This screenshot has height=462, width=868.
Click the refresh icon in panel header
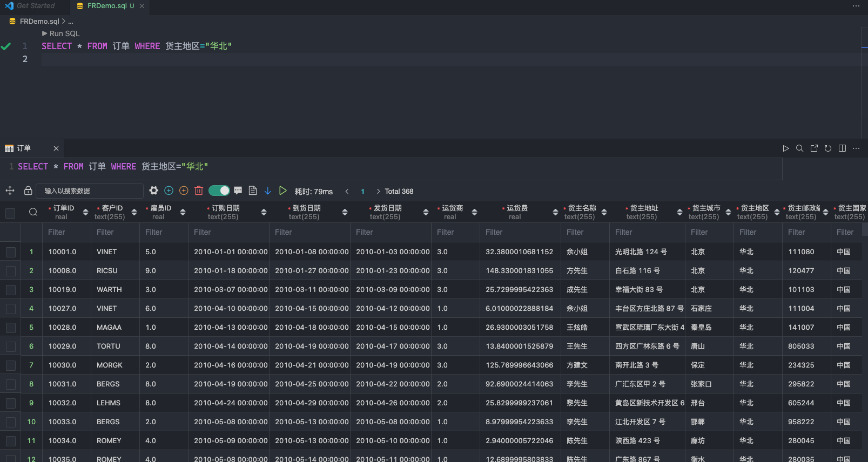(828, 148)
